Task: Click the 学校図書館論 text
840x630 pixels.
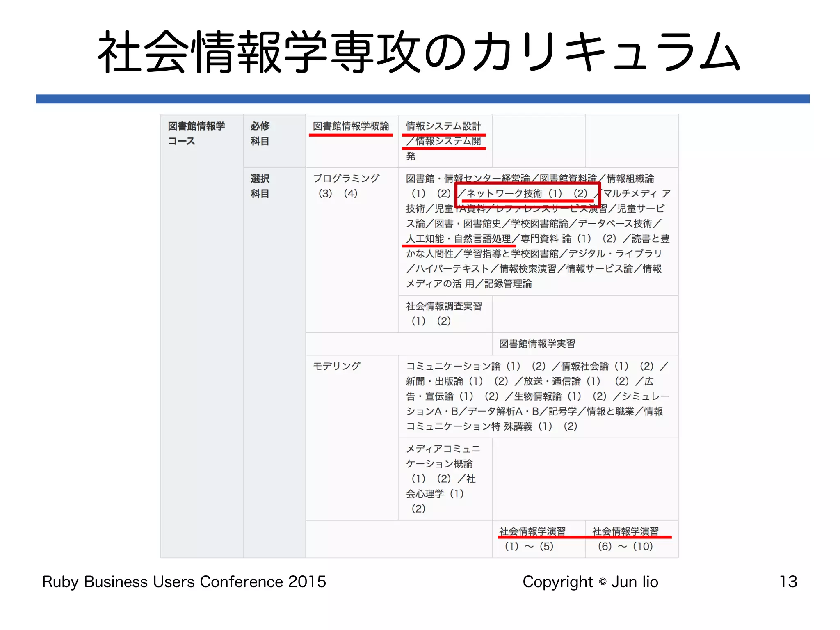Action: 539,223
